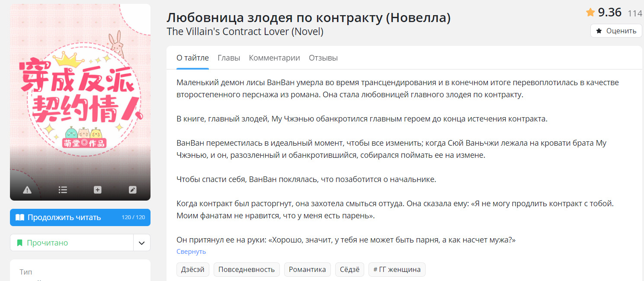Open the Дзёсэй genre tag
Image resolution: width=644 pixels, height=281 pixels.
click(193, 270)
